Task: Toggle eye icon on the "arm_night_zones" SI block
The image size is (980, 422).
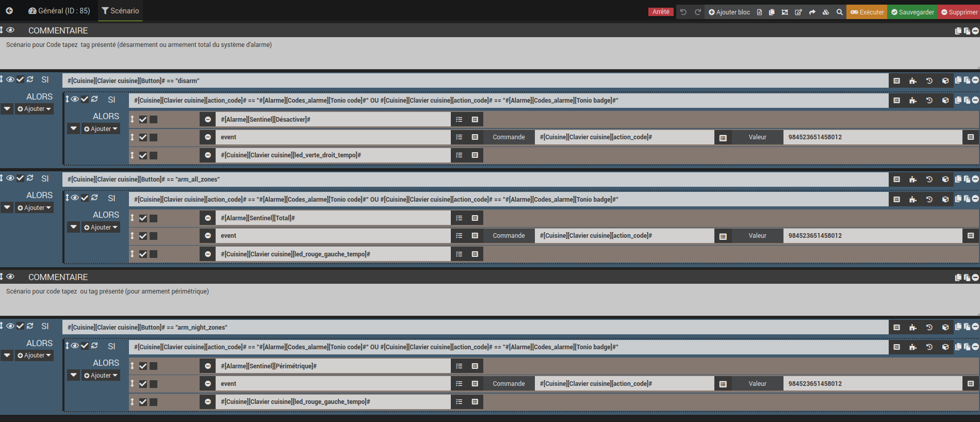Action: pos(10,326)
